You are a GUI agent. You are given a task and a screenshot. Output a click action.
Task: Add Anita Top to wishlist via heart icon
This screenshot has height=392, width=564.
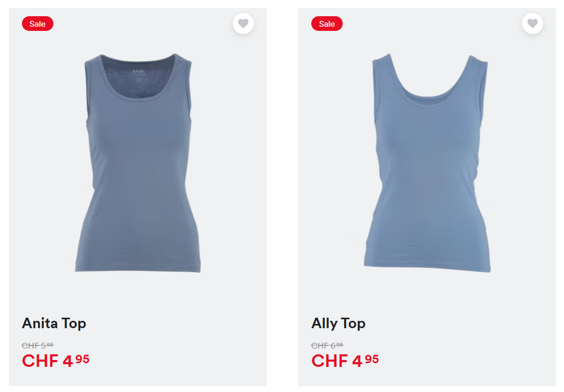click(243, 24)
